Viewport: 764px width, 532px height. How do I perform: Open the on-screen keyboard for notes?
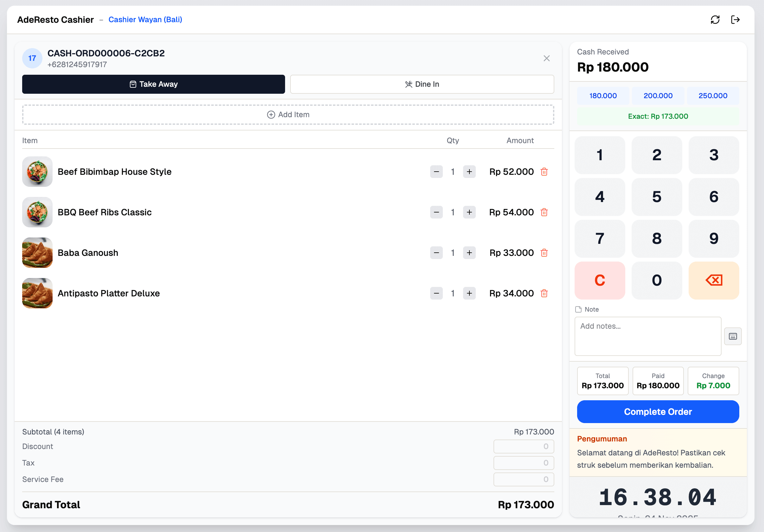pos(733,336)
